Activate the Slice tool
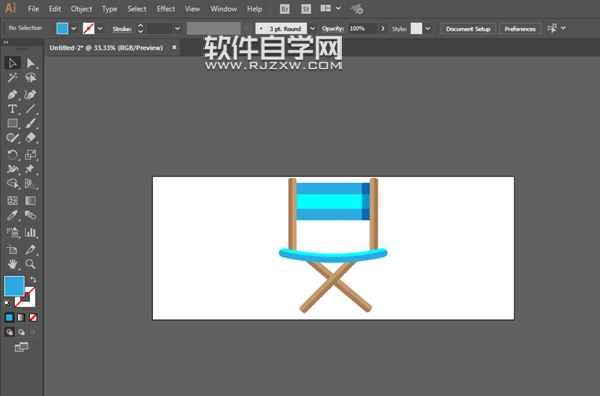The width and height of the screenshot is (600, 396). click(30, 249)
